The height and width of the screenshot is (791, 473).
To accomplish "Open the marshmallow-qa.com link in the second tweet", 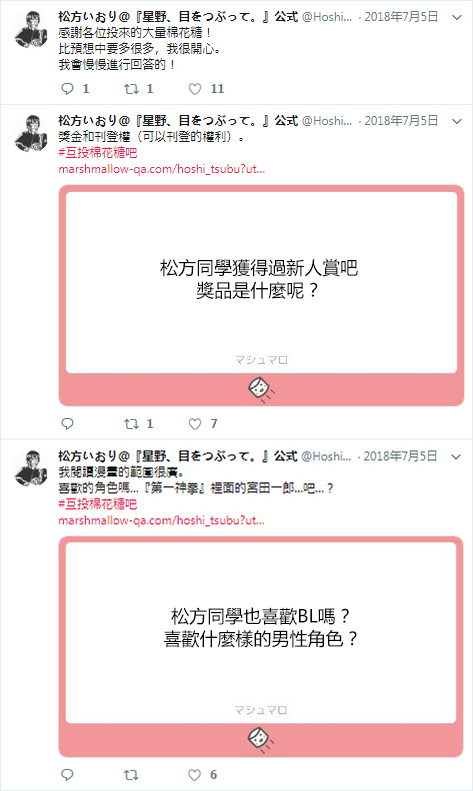I will pos(161,169).
